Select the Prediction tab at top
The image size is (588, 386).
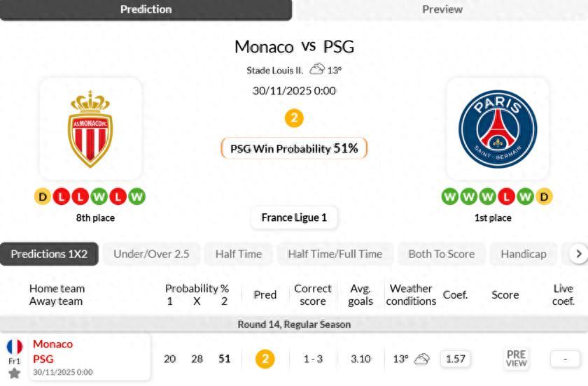146,9
